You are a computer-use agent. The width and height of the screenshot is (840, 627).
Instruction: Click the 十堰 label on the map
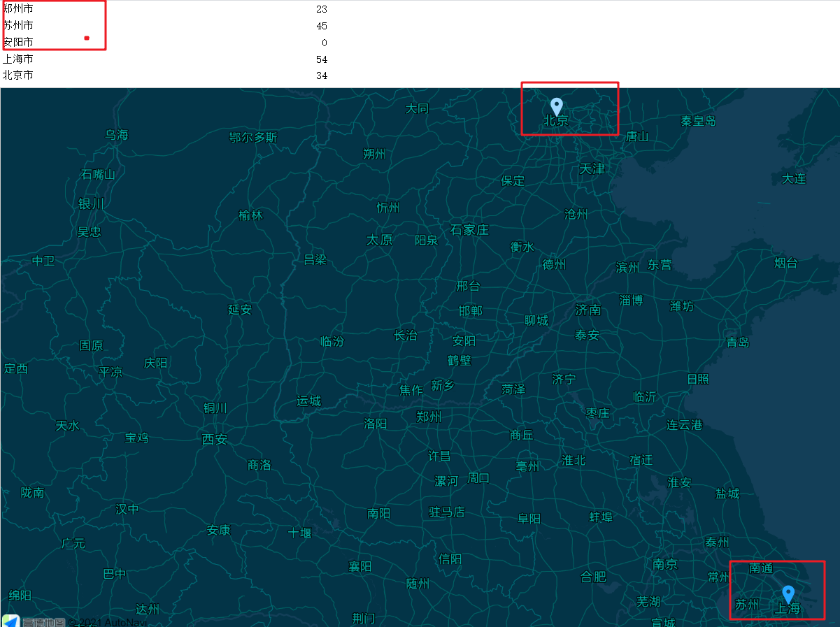pos(300,533)
